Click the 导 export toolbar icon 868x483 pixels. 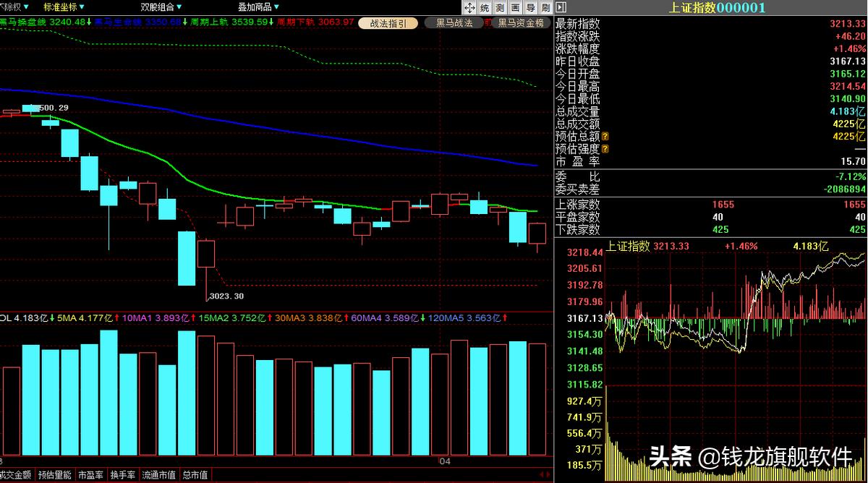(530, 7)
